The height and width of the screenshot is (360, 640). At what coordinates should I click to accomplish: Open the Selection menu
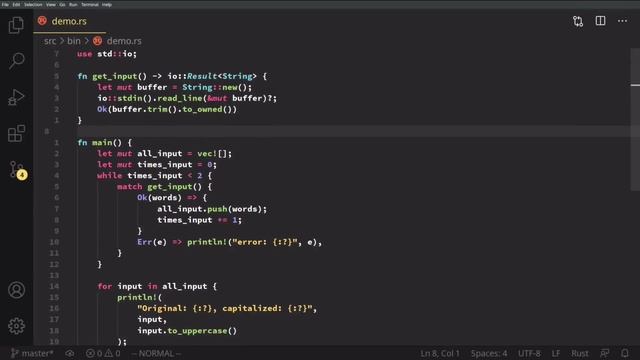click(x=33, y=4)
